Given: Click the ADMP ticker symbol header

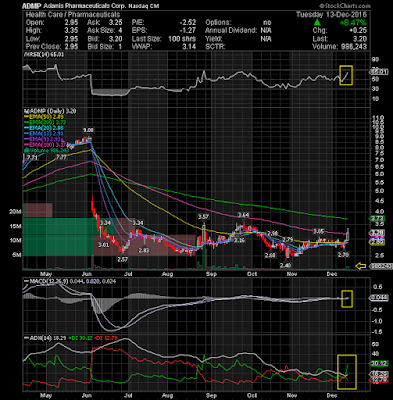Looking at the screenshot, I should pyautogui.click(x=31, y=6).
